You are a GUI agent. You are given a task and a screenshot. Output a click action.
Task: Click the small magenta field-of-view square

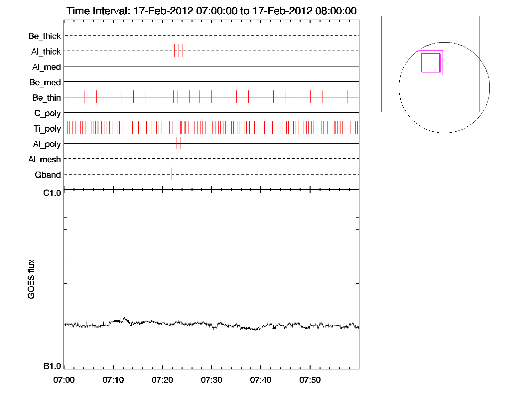[x=431, y=63]
